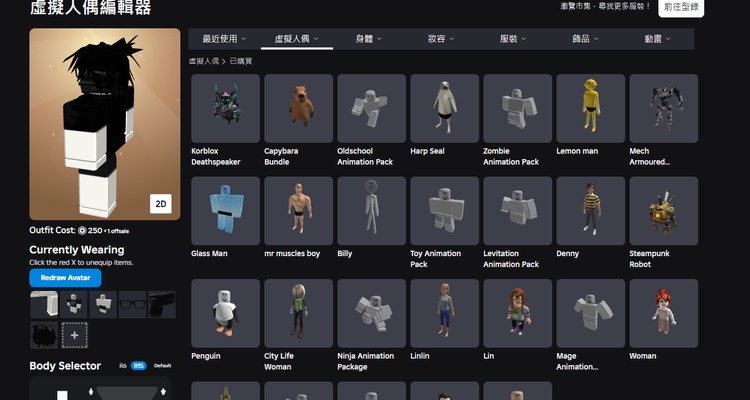The width and height of the screenshot is (750, 400).
Task: Pick the Steampunk Robot avatar
Action: click(663, 211)
